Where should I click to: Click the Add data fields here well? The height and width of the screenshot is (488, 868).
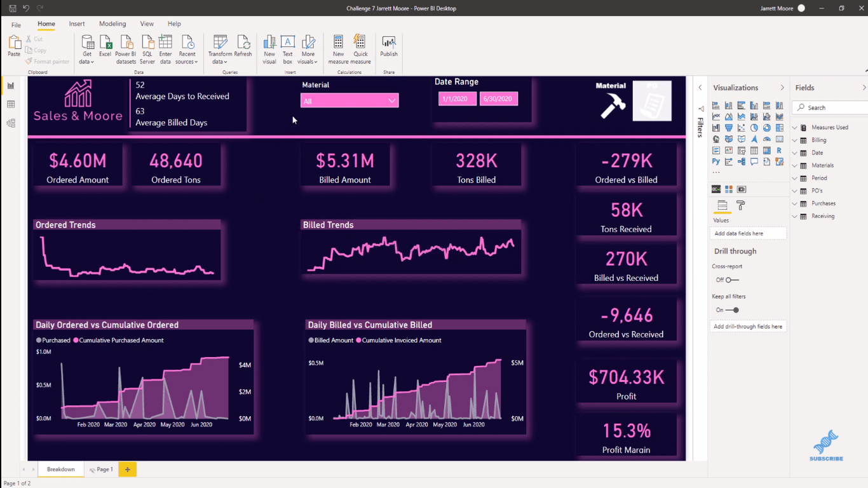pos(749,233)
